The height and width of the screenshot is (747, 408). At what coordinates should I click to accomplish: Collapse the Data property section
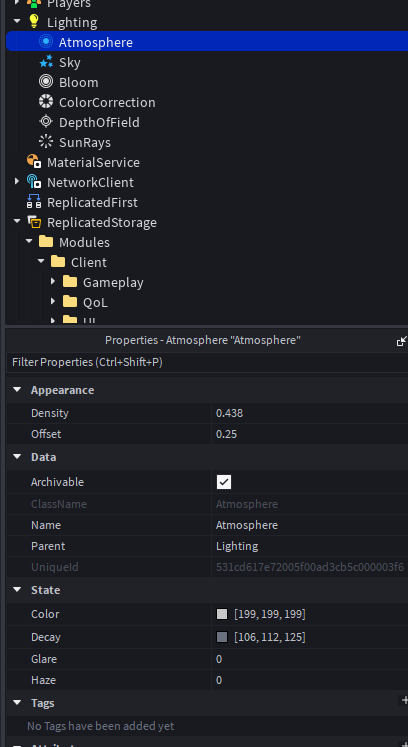coord(17,457)
